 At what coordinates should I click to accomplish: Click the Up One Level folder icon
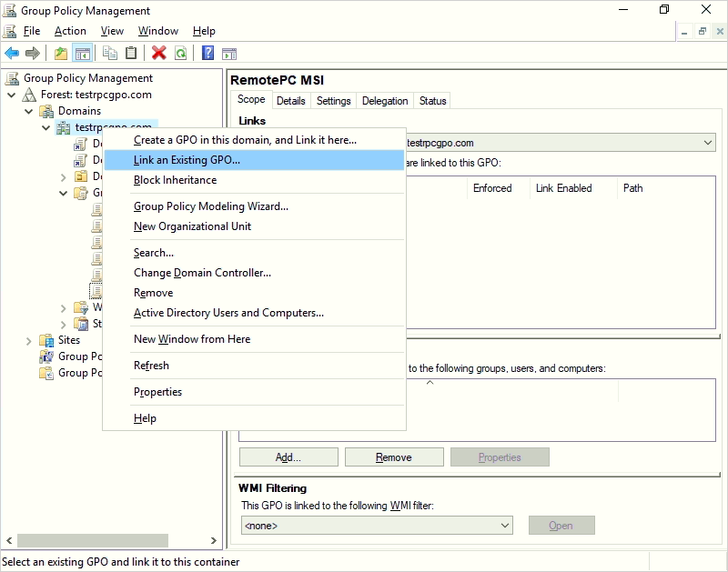point(61,53)
